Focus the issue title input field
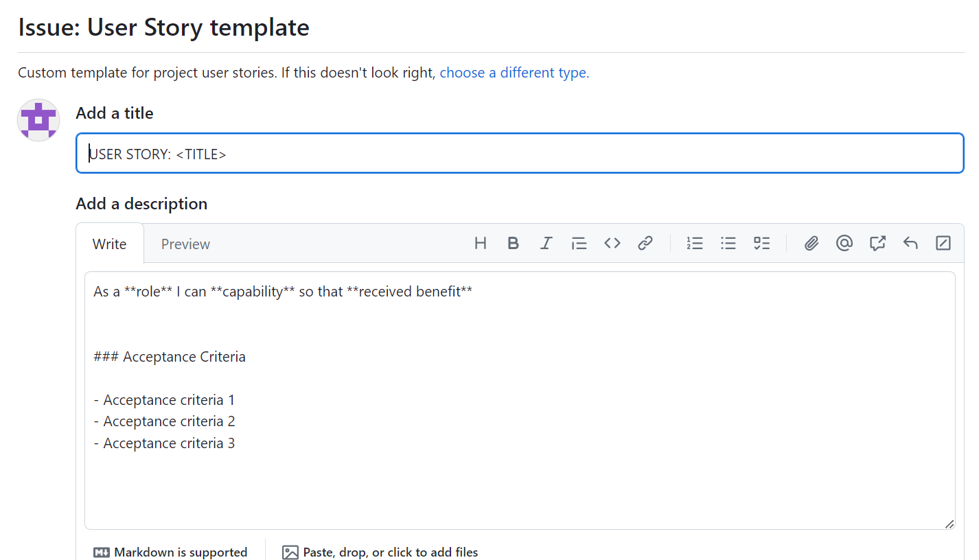Screen dimensions: 979x560 (520, 154)
